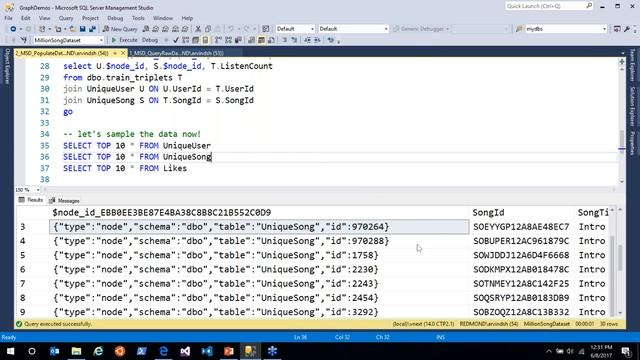The width and height of the screenshot is (640, 360).
Task: Click the wrench Properties icon in toolbar
Action: coord(627,29)
